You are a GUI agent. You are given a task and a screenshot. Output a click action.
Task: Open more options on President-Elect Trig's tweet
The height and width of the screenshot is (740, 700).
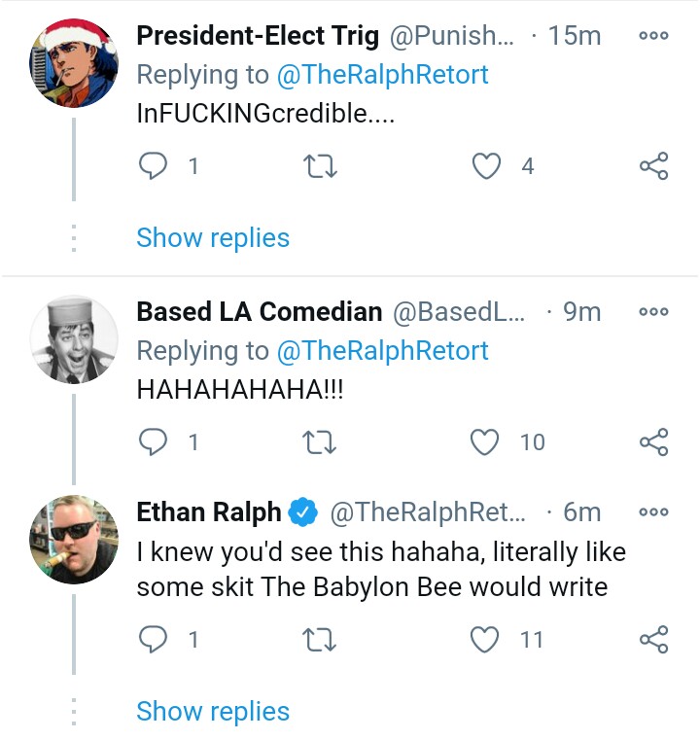coord(653,35)
